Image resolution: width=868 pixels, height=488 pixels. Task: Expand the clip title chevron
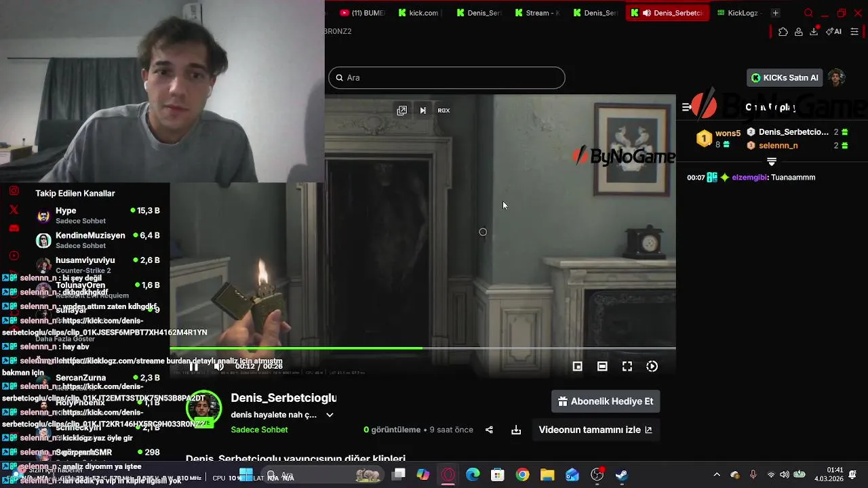(330, 415)
